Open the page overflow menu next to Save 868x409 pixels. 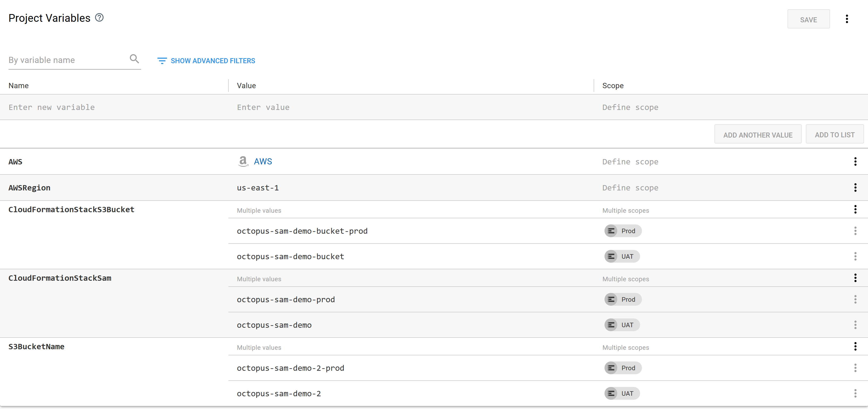pyautogui.click(x=846, y=19)
